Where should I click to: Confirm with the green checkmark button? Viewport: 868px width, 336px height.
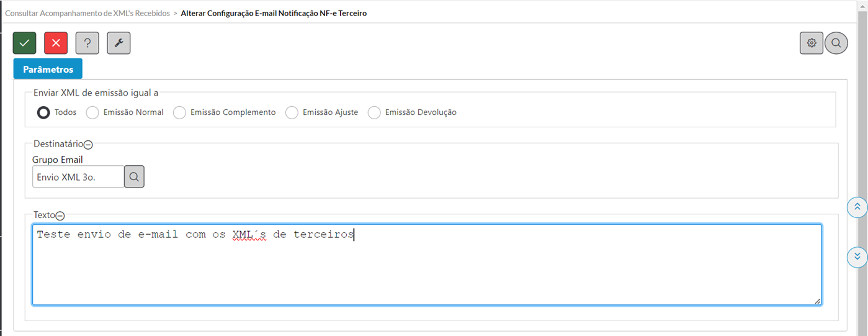coord(24,43)
